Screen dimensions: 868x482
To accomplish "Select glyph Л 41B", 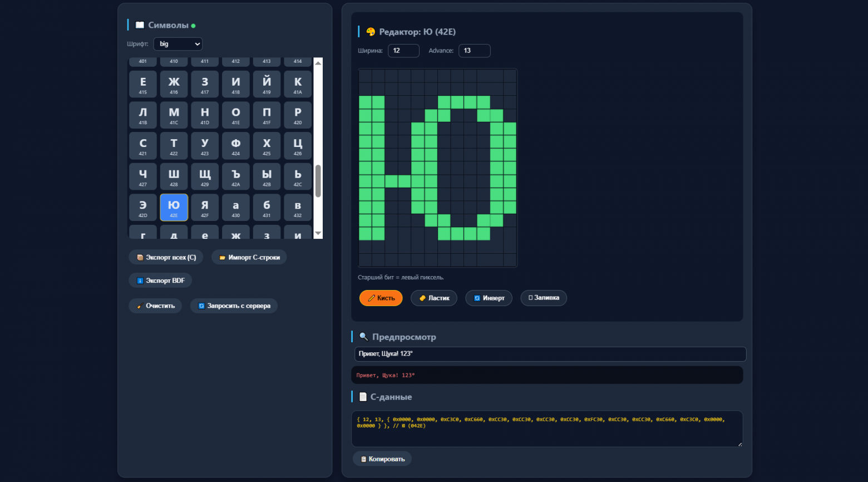I will point(143,115).
